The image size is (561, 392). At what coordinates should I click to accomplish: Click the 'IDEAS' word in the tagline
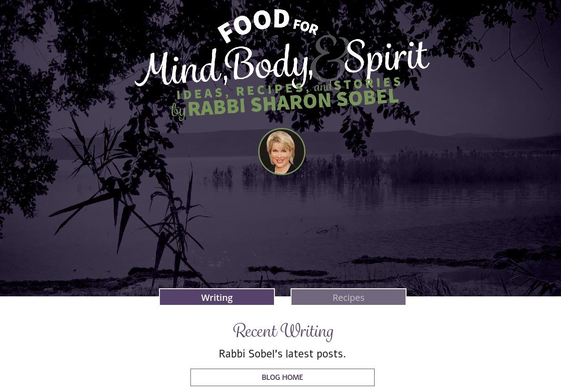click(200, 93)
